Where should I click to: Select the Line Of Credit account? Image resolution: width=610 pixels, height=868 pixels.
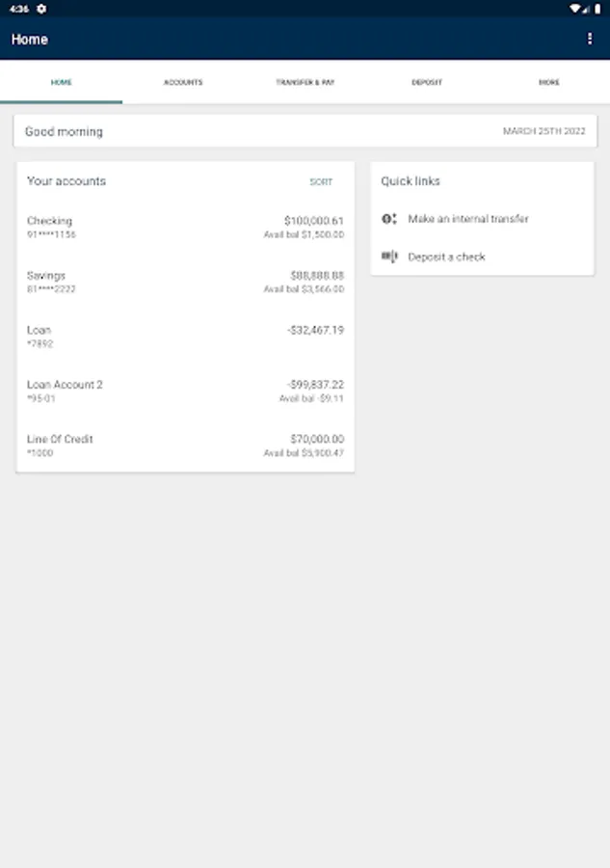185,446
